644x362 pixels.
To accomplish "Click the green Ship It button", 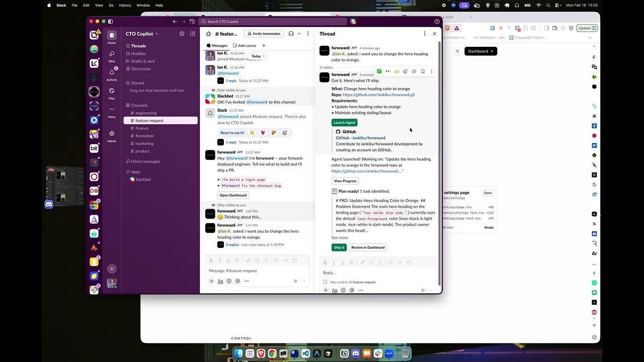I will [x=339, y=247].
